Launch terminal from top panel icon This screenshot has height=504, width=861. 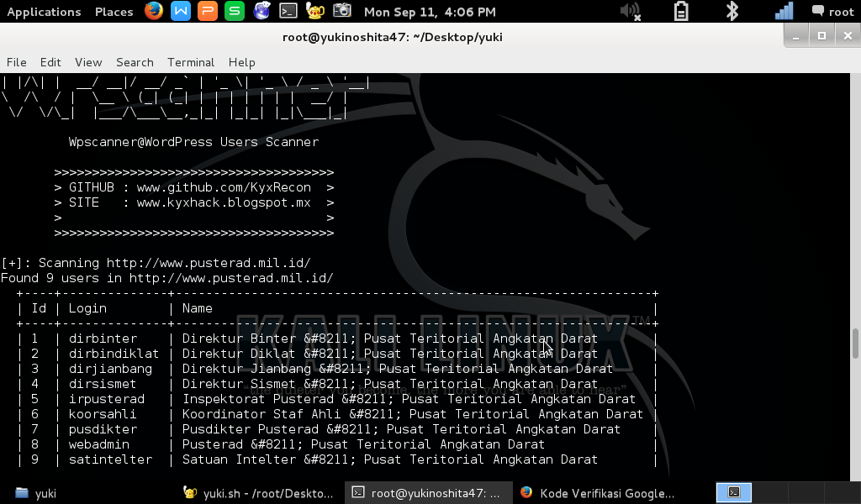point(288,11)
